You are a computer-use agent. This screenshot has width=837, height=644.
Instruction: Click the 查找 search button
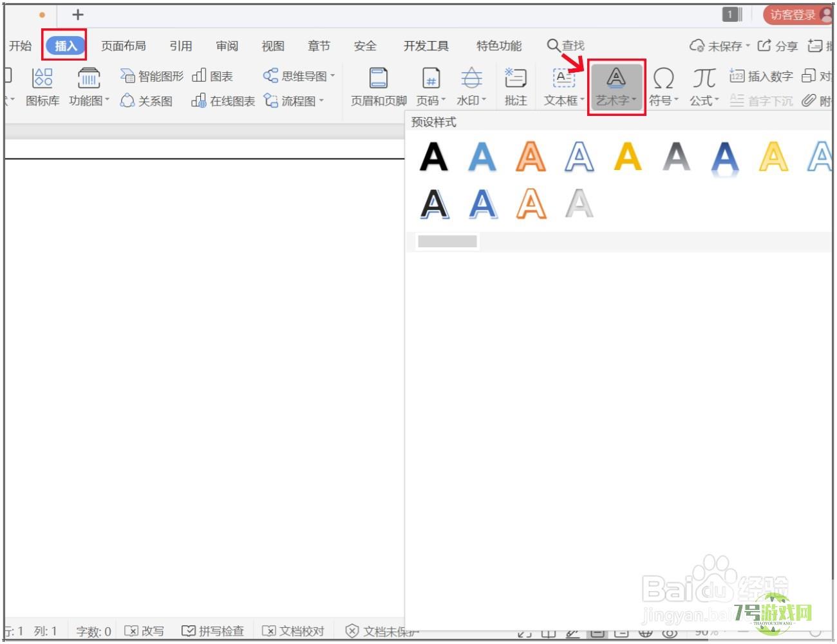pos(566,46)
